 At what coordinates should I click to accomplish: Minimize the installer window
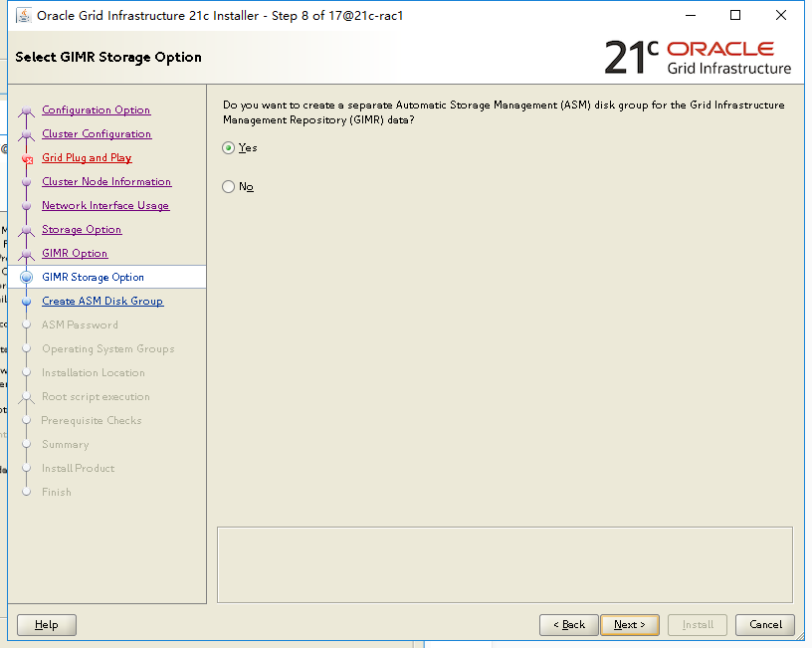pyautogui.click(x=691, y=15)
